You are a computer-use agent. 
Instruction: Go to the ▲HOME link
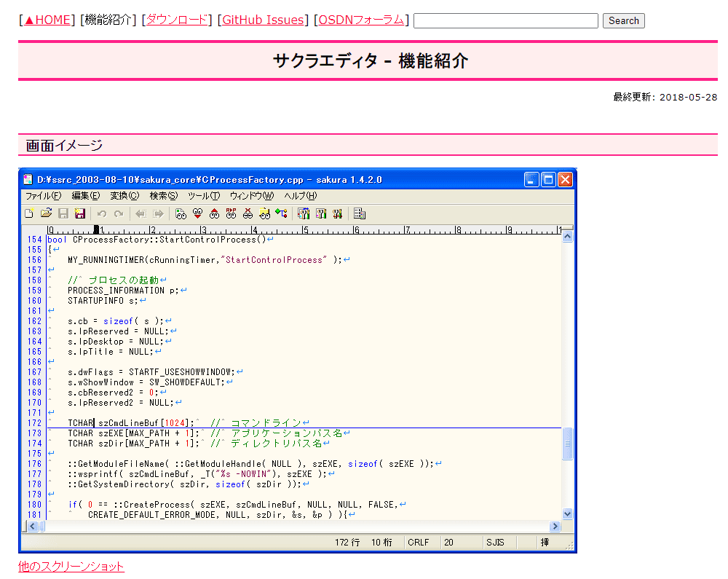coord(47,20)
